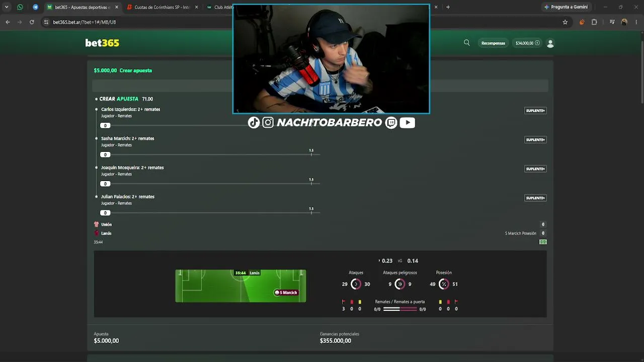Click the 35:44 match clock below teams
The width and height of the screenshot is (644, 362).
(98, 242)
